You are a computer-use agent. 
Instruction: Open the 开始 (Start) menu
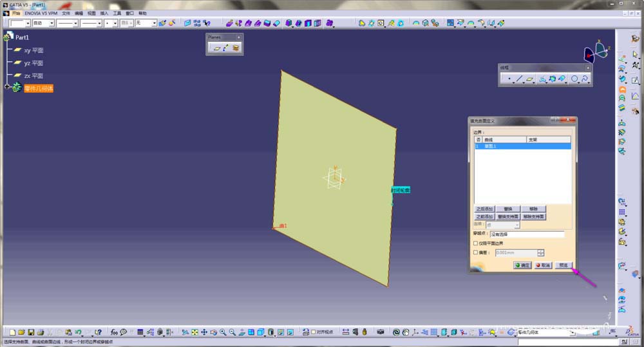(16, 13)
